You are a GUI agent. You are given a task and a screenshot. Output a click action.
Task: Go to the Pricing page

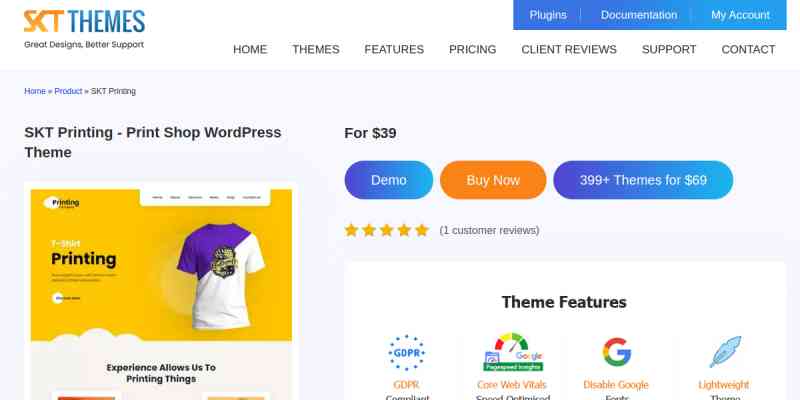pos(472,49)
